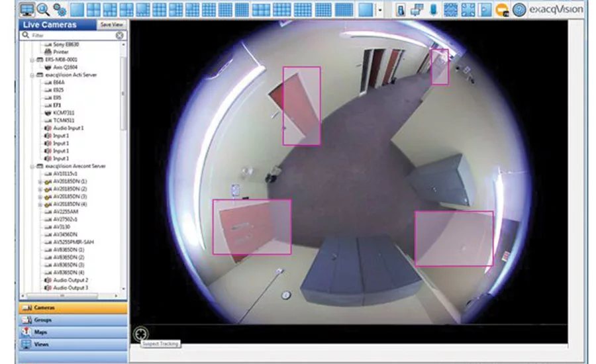Select the Sony EB630 camera
The height and width of the screenshot is (364, 596).
pos(66,44)
